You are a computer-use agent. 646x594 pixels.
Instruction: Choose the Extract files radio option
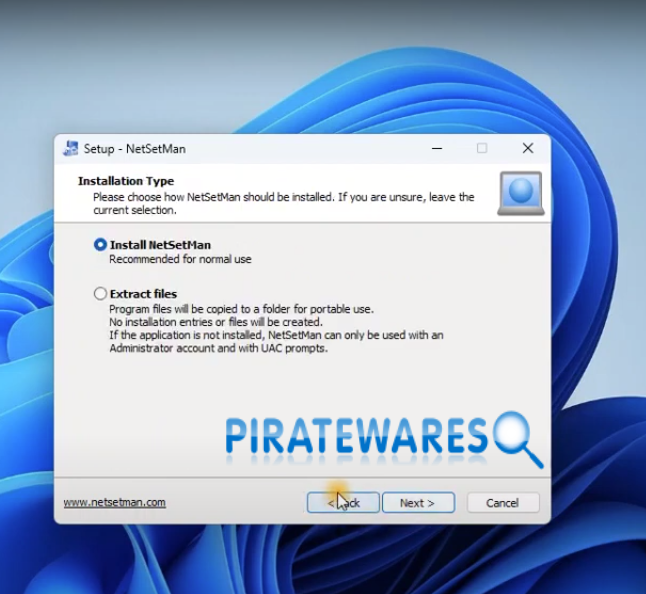click(x=100, y=294)
